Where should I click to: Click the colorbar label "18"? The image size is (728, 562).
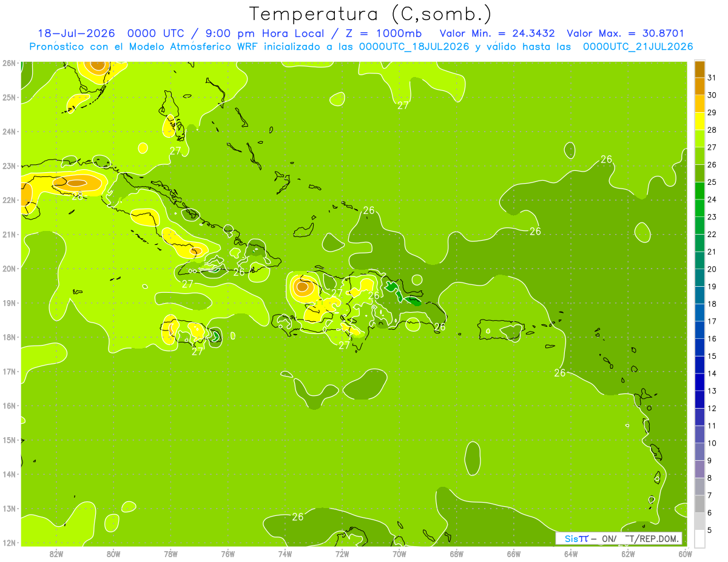pyautogui.click(x=712, y=304)
